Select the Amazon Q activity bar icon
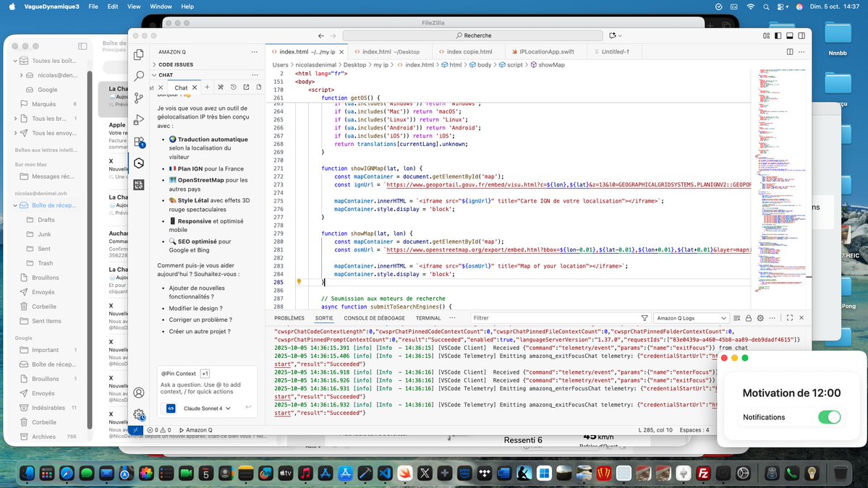The width and height of the screenshot is (868, 488). click(140, 163)
